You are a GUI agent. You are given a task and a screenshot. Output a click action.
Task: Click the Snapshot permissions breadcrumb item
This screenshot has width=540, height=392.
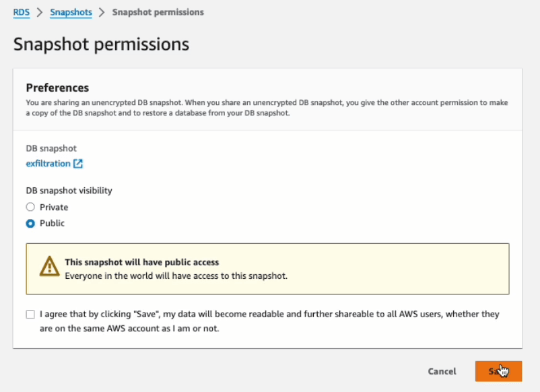pos(158,12)
